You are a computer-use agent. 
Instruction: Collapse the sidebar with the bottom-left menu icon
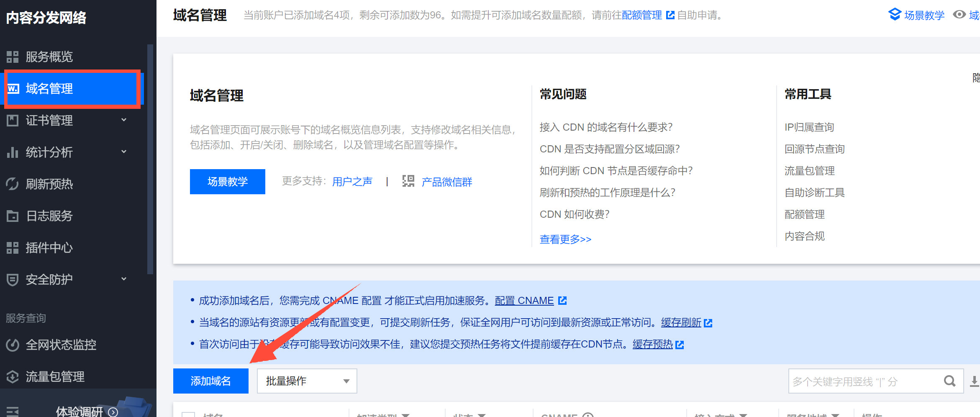coord(13,412)
